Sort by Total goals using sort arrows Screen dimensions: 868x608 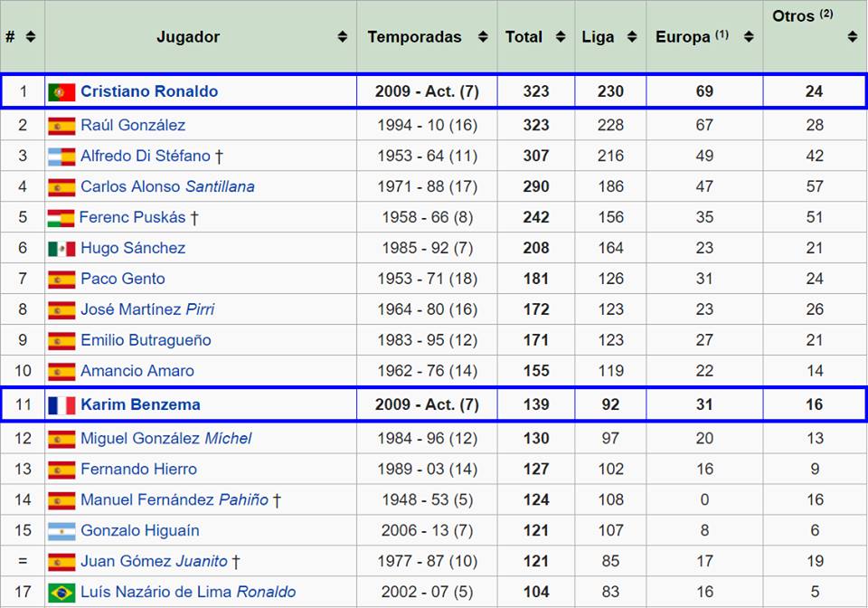(x=561, y=37)
